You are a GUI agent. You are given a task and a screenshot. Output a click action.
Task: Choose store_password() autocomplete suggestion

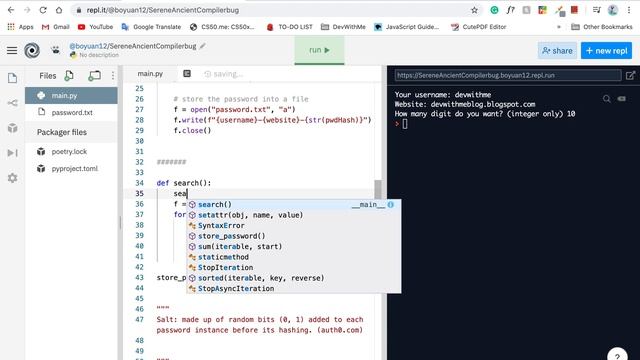(x=293, y=236)
